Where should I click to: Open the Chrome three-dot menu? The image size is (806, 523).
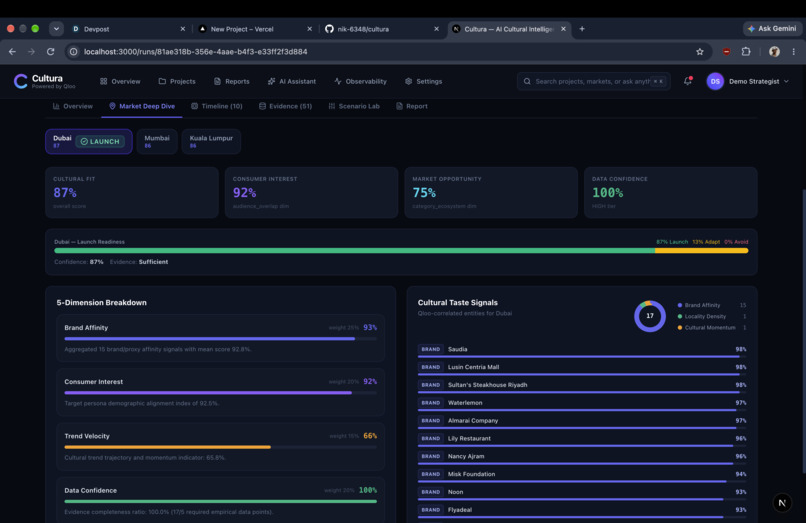tap(794, 51)
